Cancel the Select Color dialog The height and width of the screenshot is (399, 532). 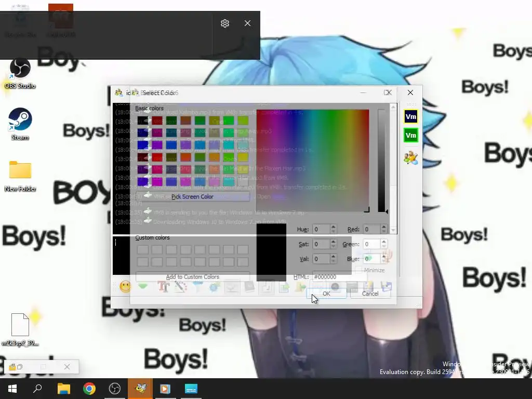coord(370,294)
